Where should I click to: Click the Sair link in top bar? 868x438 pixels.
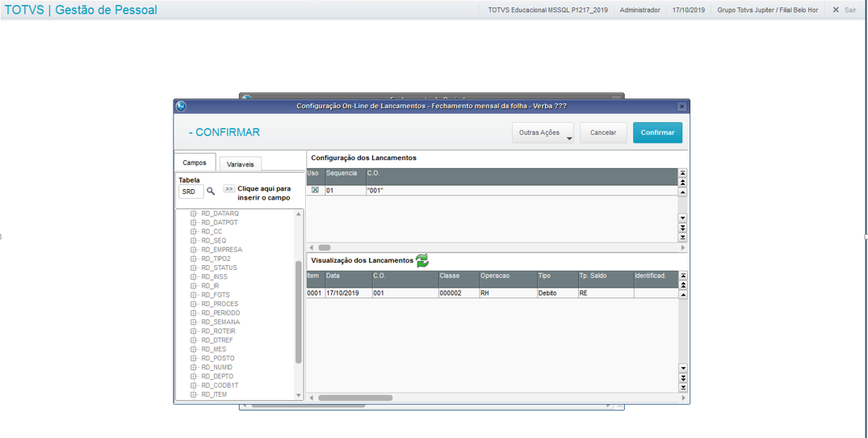850,10
